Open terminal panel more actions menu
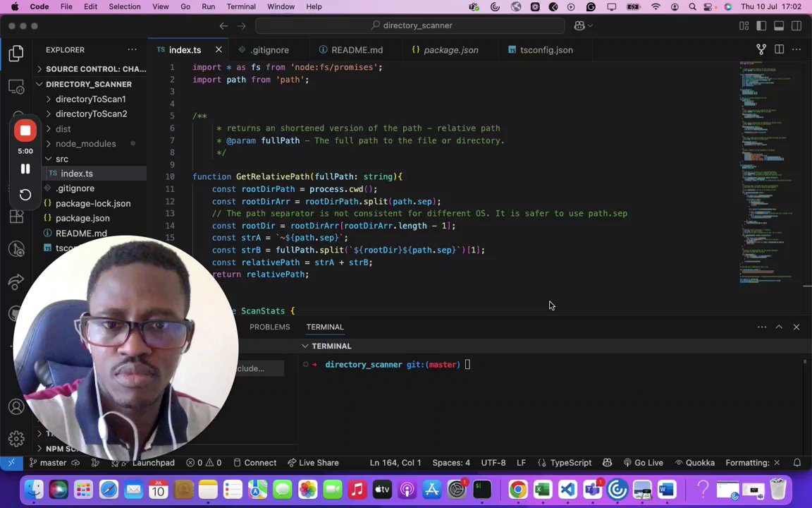The image size is (812, 508). point(762,327)
